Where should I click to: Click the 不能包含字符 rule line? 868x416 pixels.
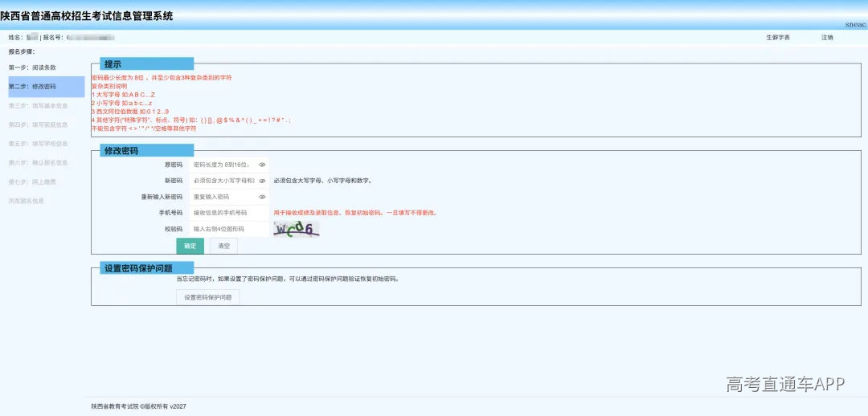pos(144,128)
